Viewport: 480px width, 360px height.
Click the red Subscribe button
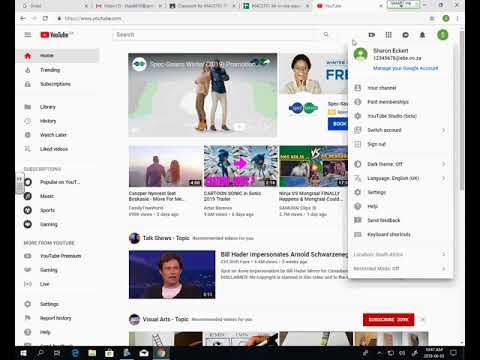388,320
